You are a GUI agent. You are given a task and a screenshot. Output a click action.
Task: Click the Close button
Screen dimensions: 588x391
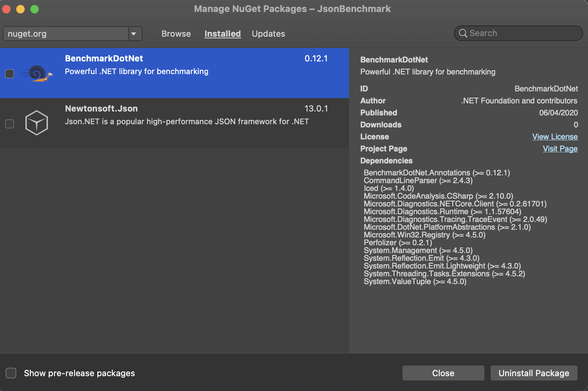[443, 373]
